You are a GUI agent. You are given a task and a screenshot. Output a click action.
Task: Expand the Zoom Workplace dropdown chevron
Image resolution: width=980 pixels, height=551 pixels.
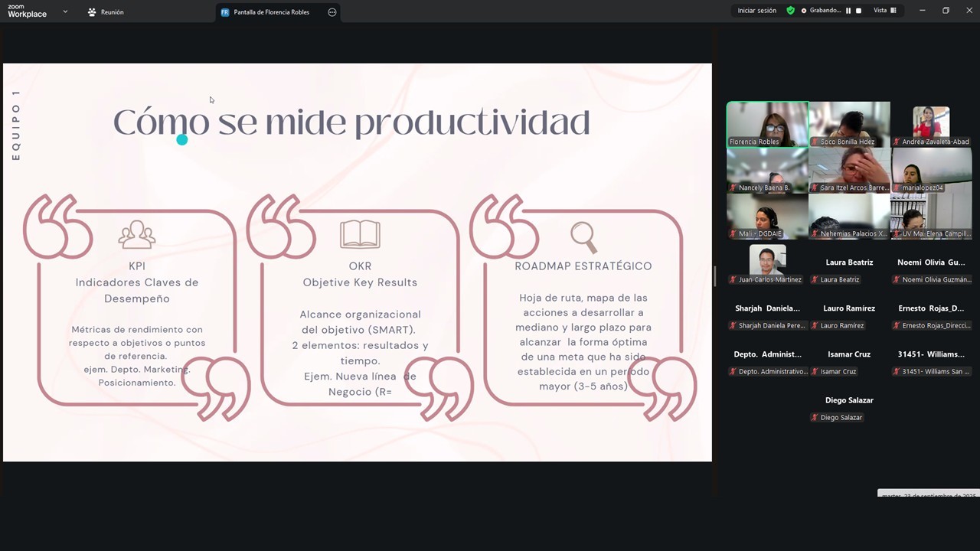[64, 11]
